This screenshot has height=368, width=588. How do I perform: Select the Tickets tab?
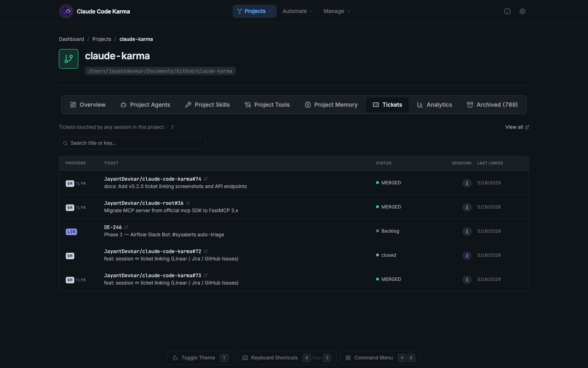click(388, 105)
